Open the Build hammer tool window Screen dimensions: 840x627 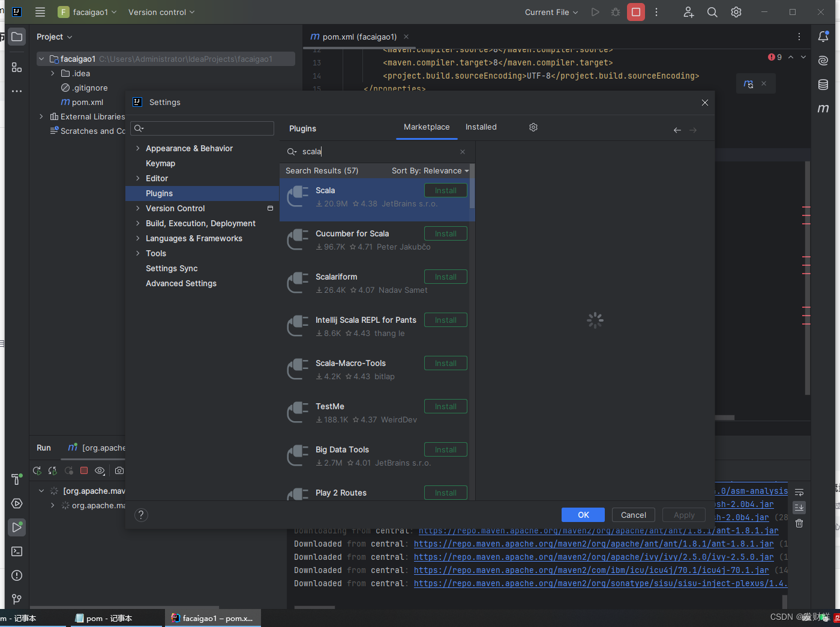pos(17,479)
